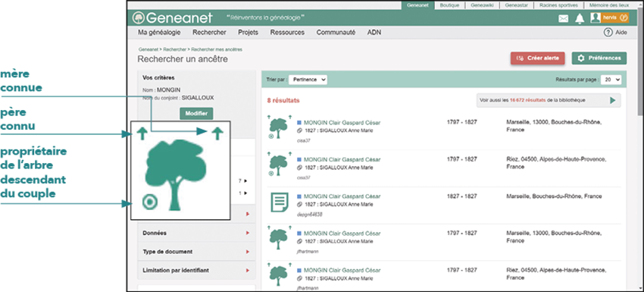Click the Geneanet tree logo

pos(139,17)
